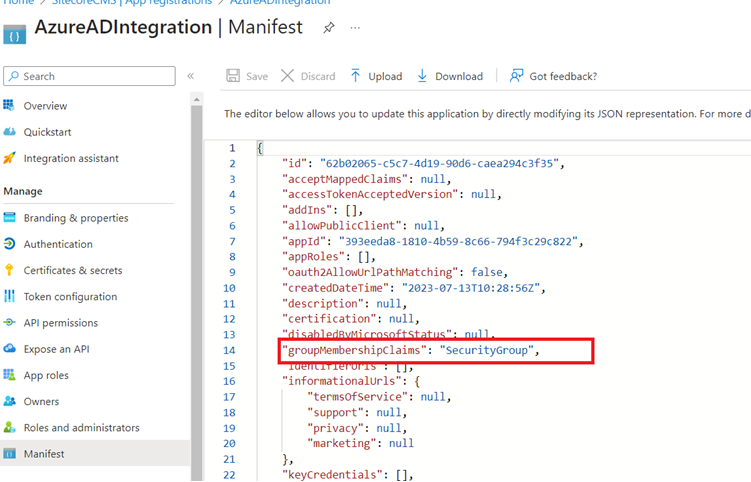
Task: Click the "oauth2AllowUrlPathMatching" false value
Action: [x=487, y=272]
